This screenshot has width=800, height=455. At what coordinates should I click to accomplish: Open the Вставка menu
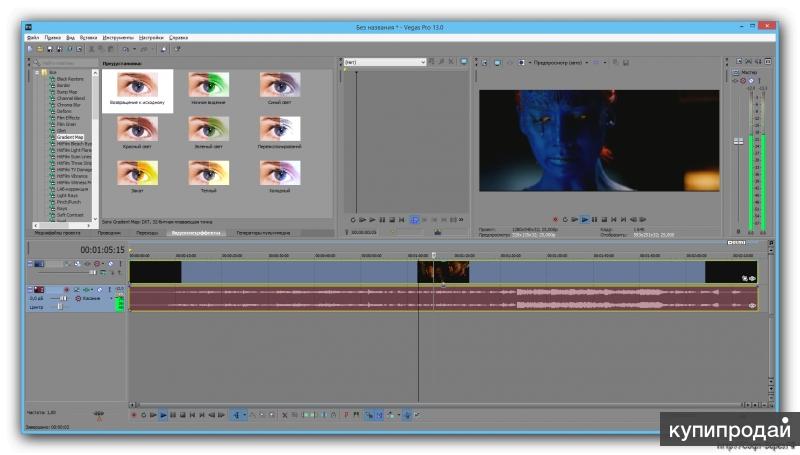click(x=88, y=38)
